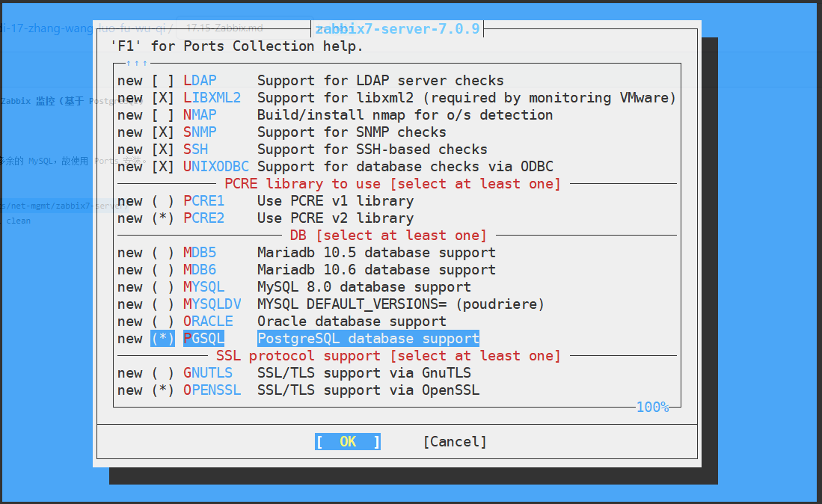Click the OPENSSL option name
The width and height of the screenshot is (822, 504).
click(x=212, y=391)
